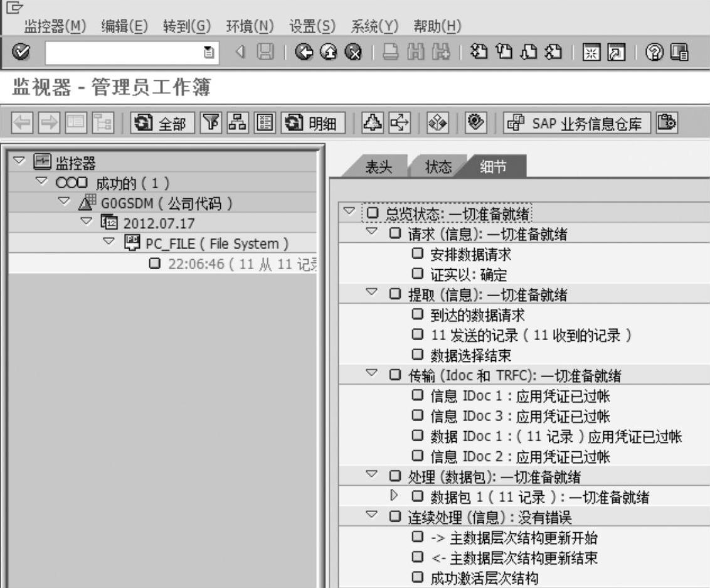Click the last toolbar icon after SAP 业务信息仓库
The image size is (710, 588).
667,123
